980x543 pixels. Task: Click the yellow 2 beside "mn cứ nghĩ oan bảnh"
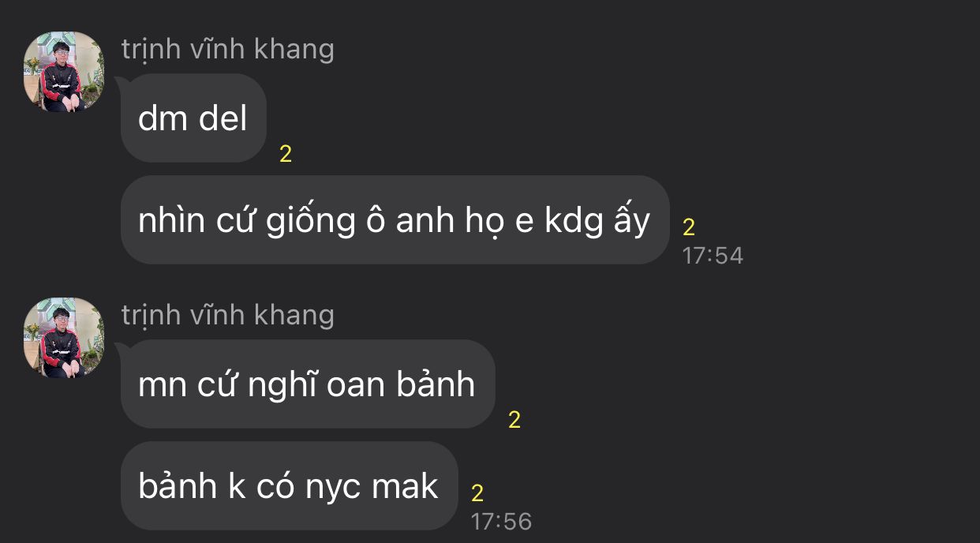(x=514, y=420)
